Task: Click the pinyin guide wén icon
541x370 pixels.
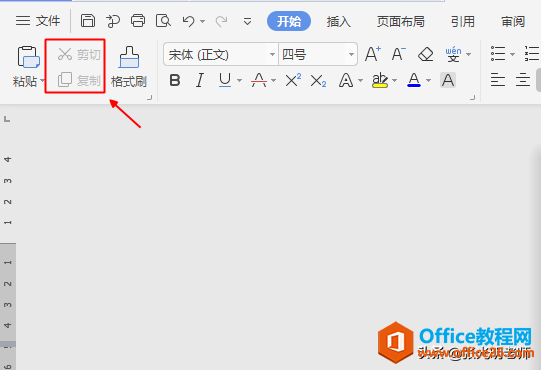Action: pos(453,54)
